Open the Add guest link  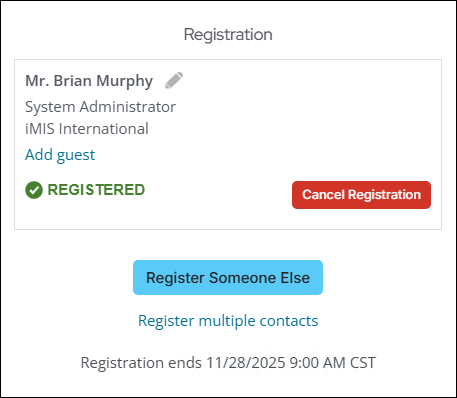coord(60,155)
